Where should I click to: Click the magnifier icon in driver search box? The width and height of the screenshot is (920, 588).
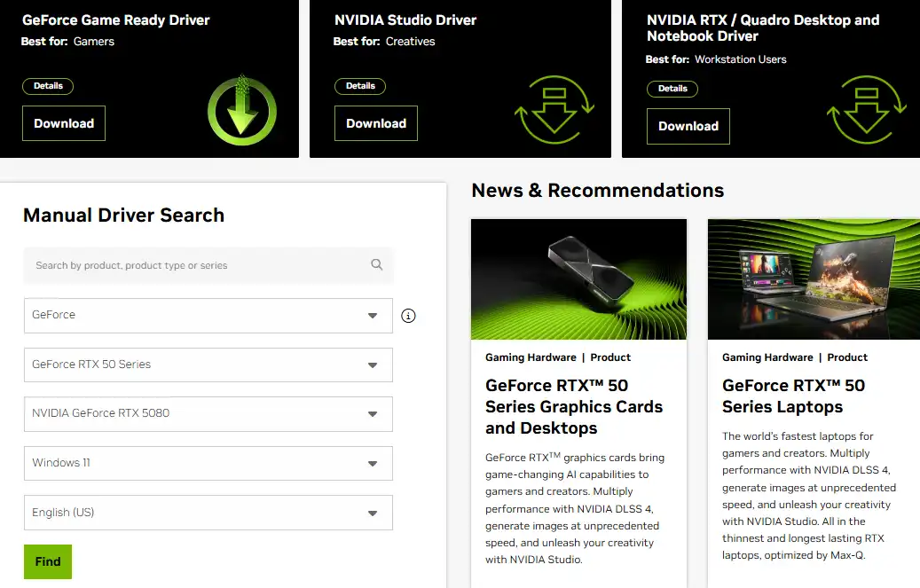[x=377, y=264]
